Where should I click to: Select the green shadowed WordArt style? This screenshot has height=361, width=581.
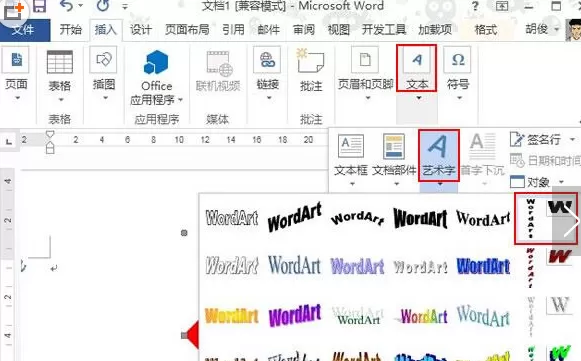357,315
